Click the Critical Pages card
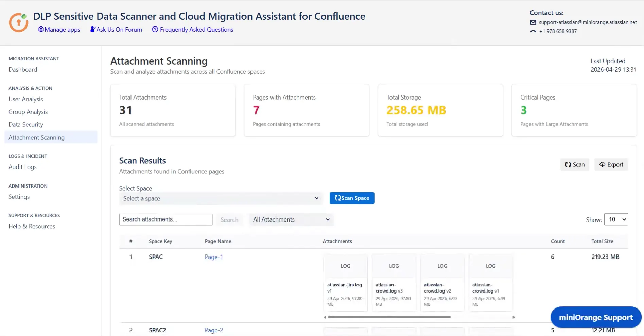 [x=574, y=110]
